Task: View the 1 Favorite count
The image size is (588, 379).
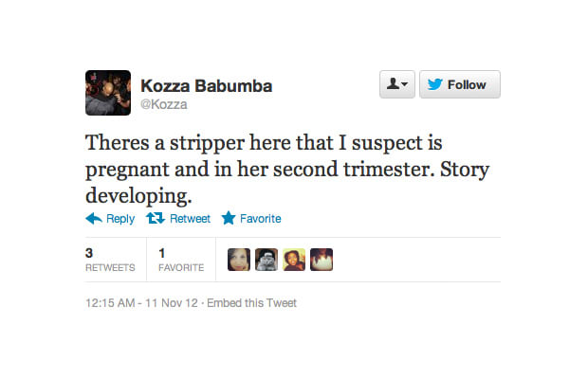Action: (181, 260)
